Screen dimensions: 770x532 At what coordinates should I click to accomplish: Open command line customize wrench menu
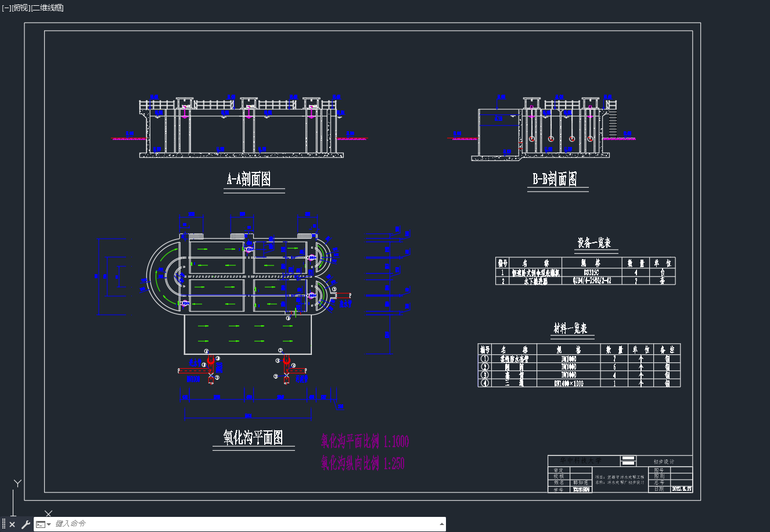[x=25, y=524]
